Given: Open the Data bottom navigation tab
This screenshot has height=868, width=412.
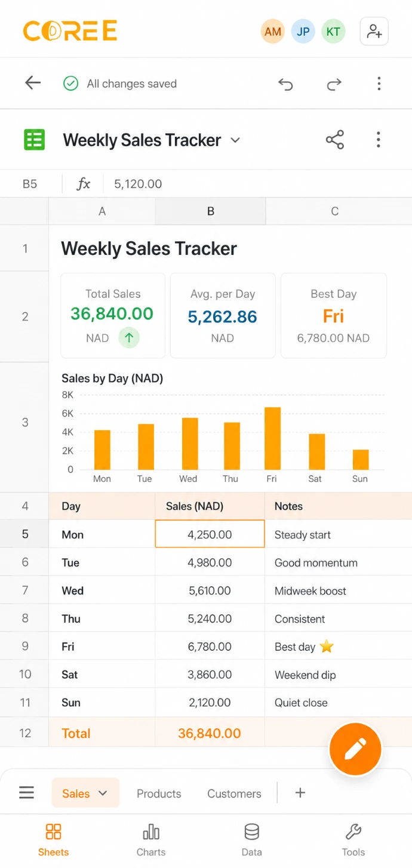Looking at the screenshot, I should pyautogui.click(x=252, y=840).
